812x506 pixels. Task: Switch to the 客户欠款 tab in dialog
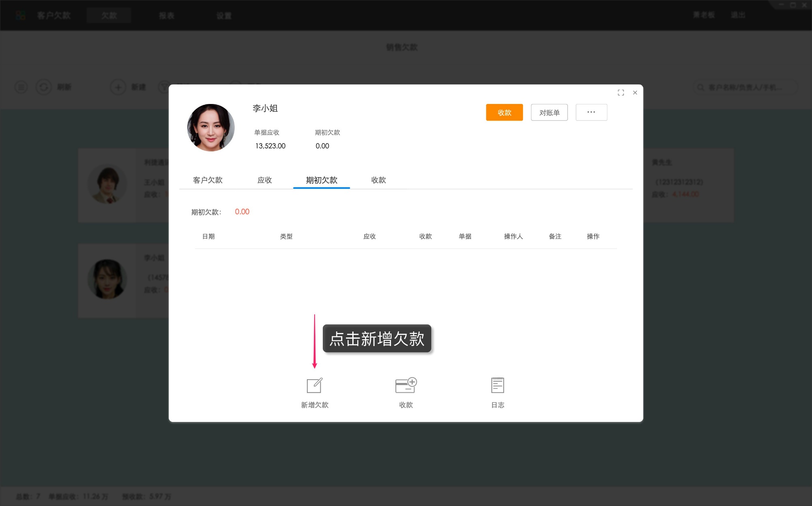(208, 180)
